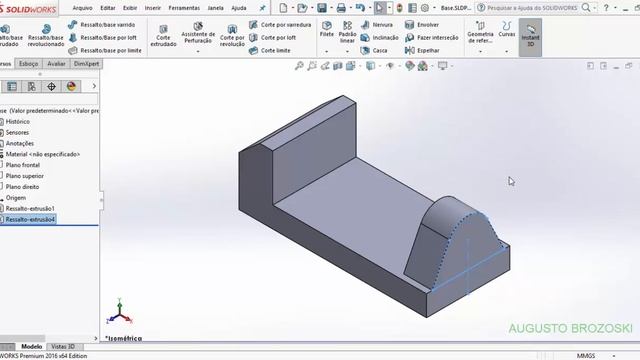The height and width of the screenshot is (360, 640).
Task: Click the Inclinação button
Action: pos(380,38)
